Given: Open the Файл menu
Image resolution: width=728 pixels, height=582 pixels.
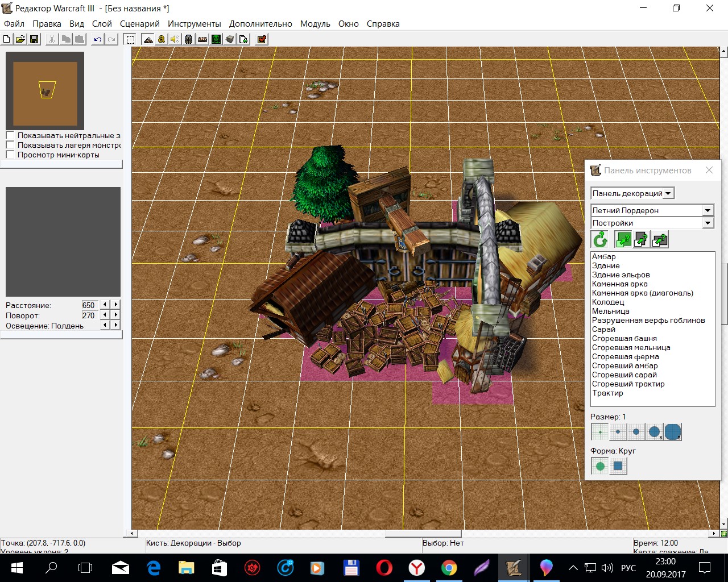Looking at the screenshot, I should click(14, 24).
